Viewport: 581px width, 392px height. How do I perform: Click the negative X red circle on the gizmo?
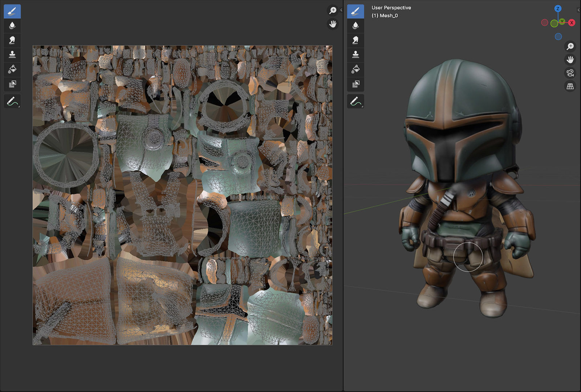pyautogui.click(x=544, y=23)
